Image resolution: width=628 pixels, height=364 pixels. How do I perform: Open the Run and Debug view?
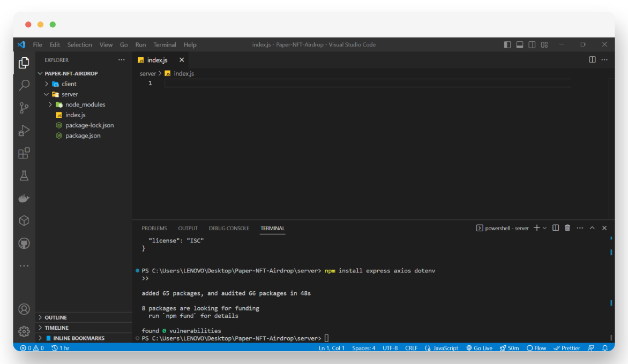24,131
